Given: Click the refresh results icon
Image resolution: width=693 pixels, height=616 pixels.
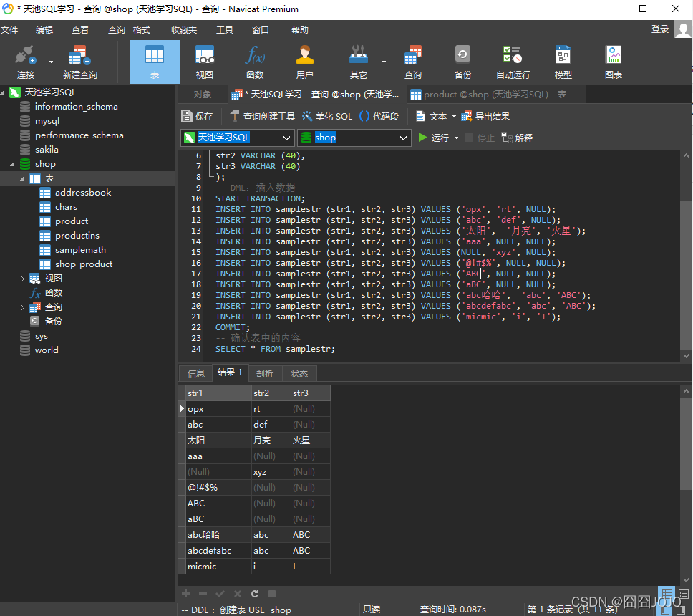Looking at the screenshot, I should pos(255,594).
